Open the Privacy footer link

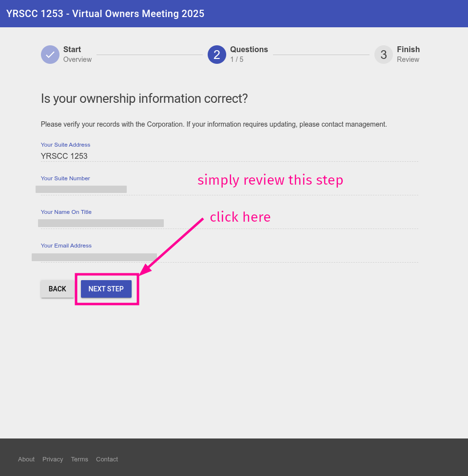(53, 459)
